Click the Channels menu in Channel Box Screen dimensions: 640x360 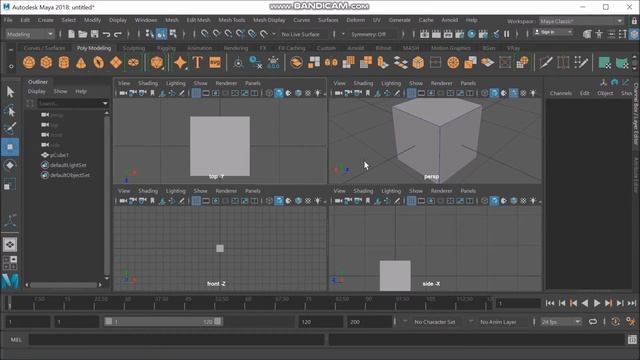tap(561, 93)
